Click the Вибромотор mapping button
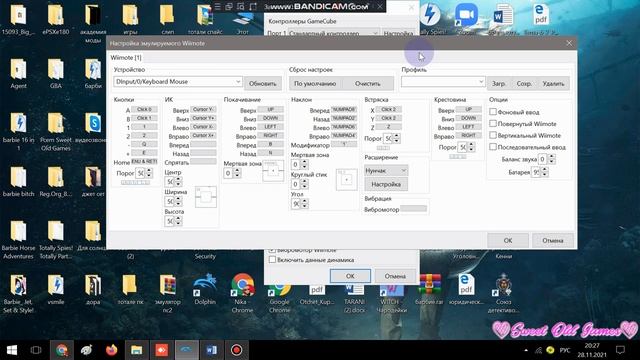Image resolution: width=640 pixels, height=360 pixels. tap(413, 209)
